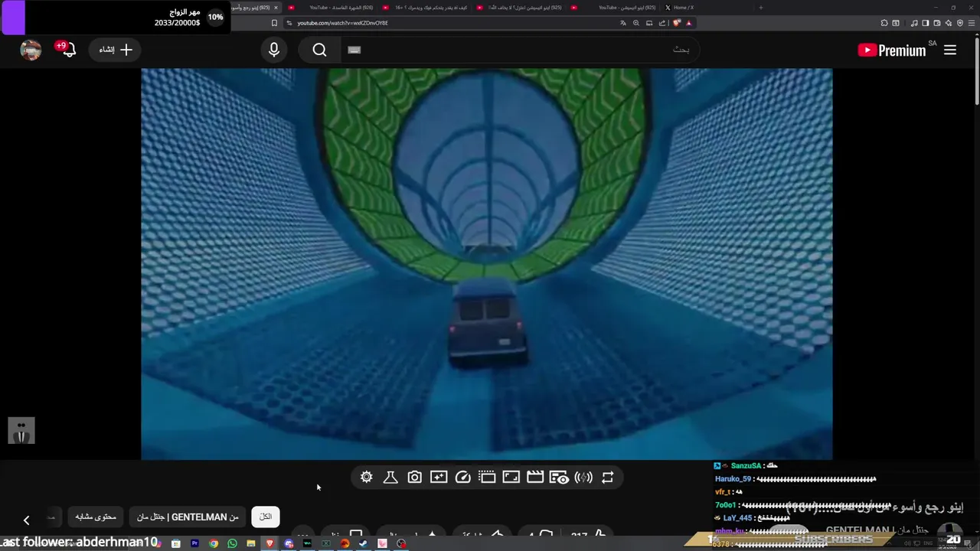Click into the YouTube search field
980x551 pixels.
[x=521, y=50]
